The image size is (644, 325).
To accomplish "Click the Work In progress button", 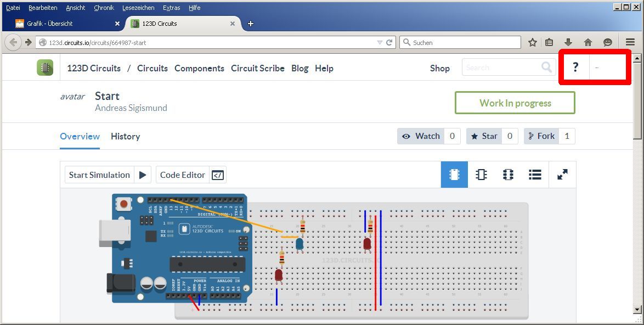I will coord(515,103).
